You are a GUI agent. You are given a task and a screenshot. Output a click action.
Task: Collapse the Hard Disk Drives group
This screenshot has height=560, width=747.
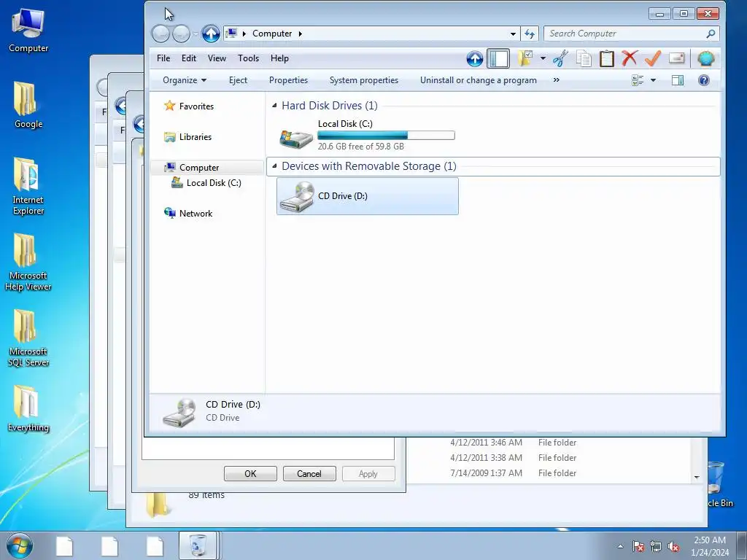tap(274, 105)
